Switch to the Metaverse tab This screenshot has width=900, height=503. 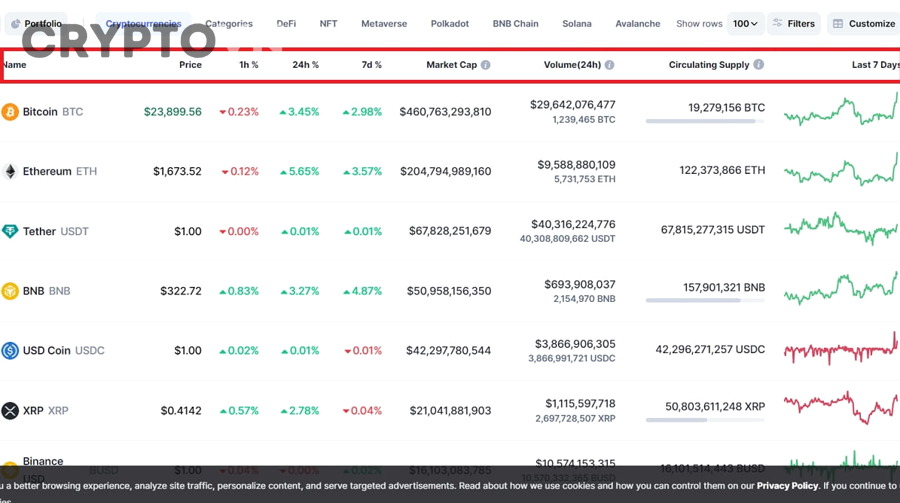384,24
